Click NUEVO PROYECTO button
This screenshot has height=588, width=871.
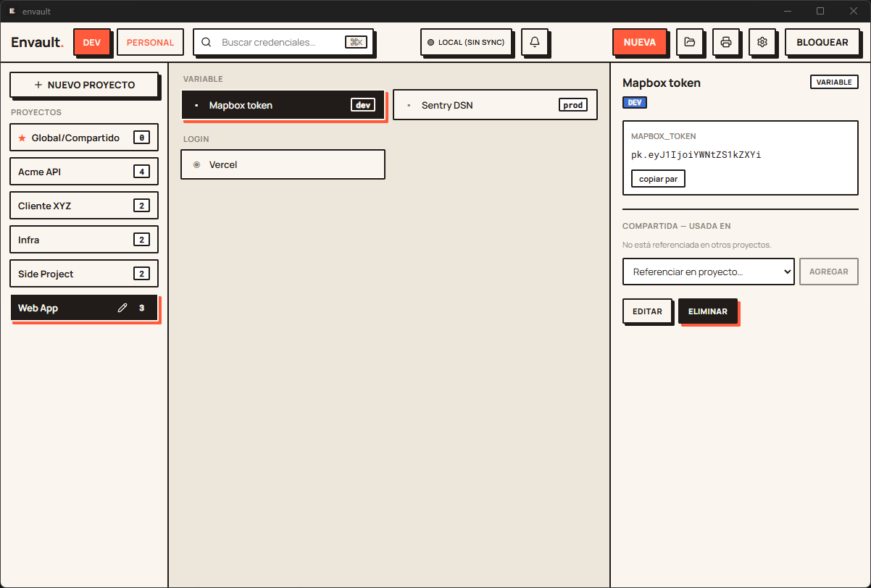coord(84,85)
